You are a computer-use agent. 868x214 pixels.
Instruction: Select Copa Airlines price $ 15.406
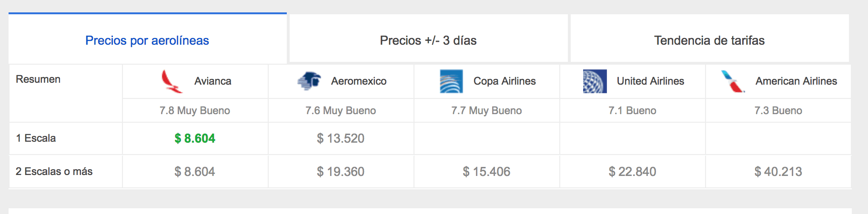click(486, 172)
